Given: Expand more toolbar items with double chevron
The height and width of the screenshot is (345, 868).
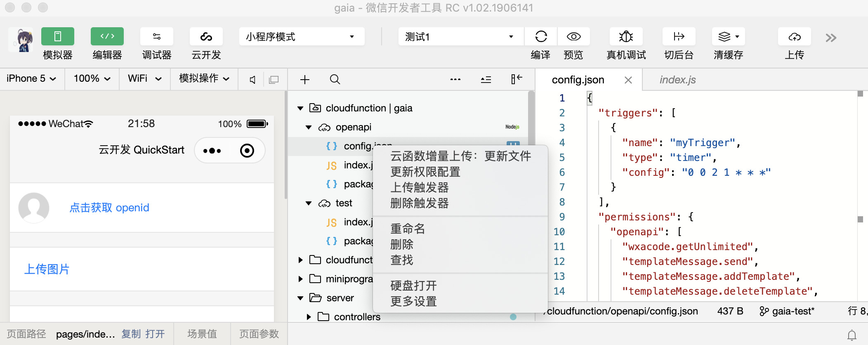Looking at the screenshot, I should 831,38.
